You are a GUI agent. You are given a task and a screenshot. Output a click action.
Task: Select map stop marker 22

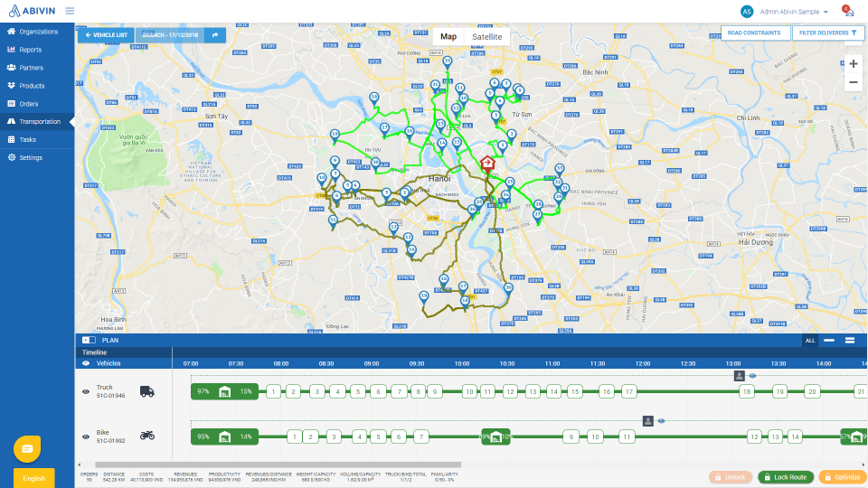[448, 62]
